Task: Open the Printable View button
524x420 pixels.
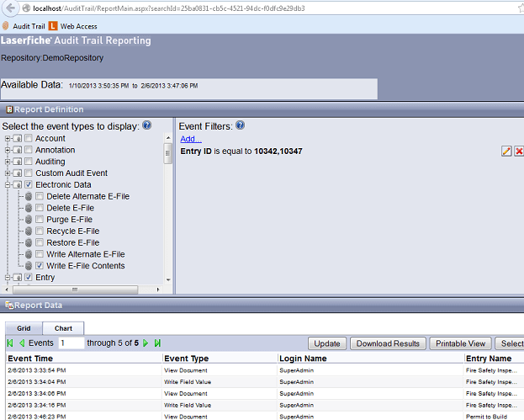Action: 460,343
